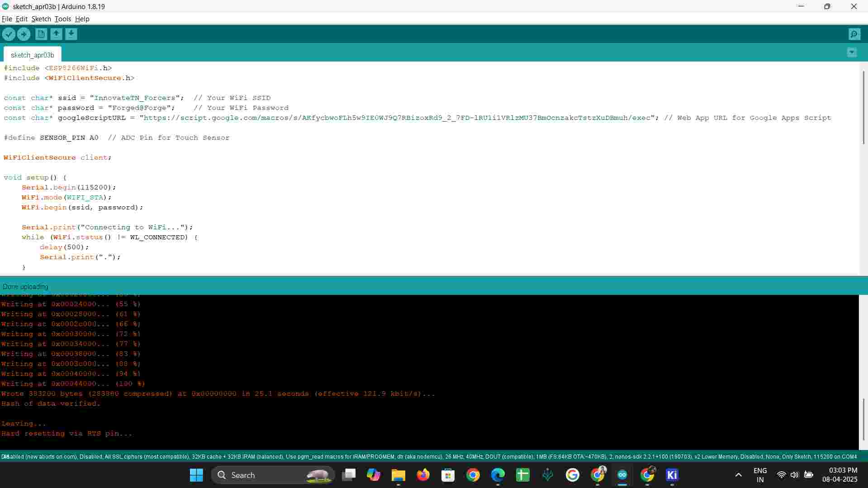The width and height of the screenshot is (868, 488).
Task: Minimize the Arduino window
Action: (x=801, y=6)
